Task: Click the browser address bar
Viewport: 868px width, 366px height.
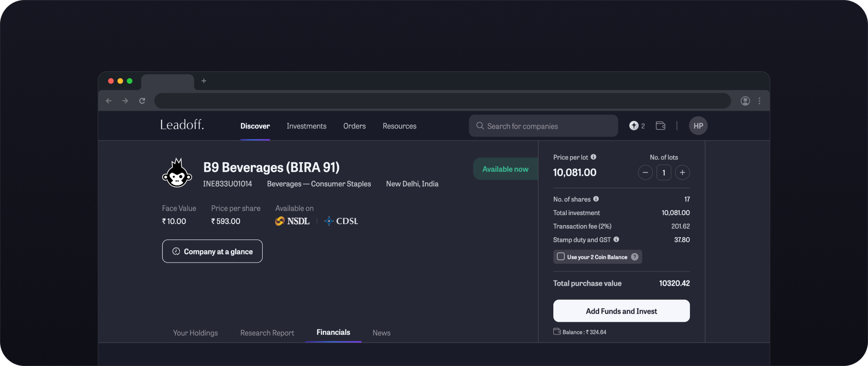Action: point(443,101)
